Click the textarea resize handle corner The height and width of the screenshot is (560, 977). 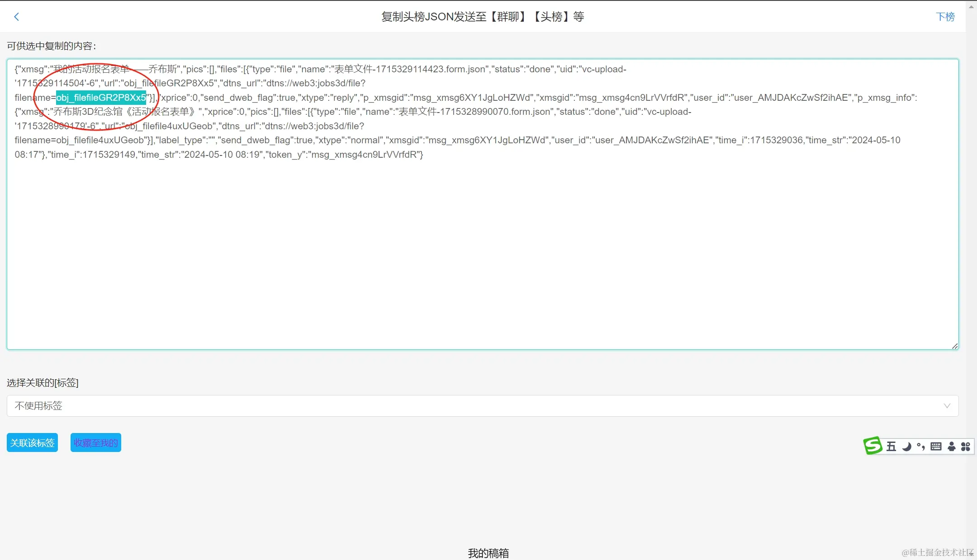tap(954, 346)
